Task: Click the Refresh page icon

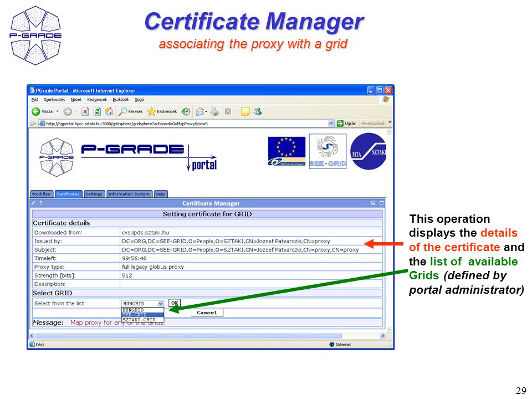Action: [x=97, y=111]
